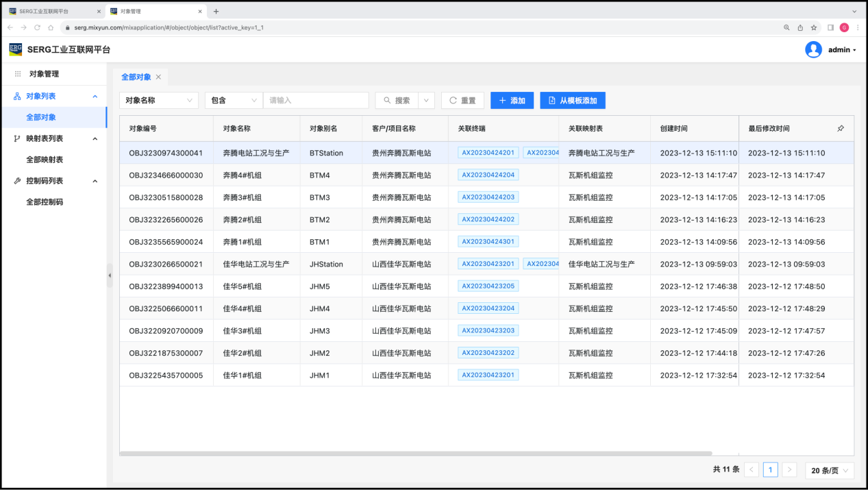Screen dimensions: 868x490
Task: Click the browser zoom magnifier icon
Action: [x=786, y=27]
